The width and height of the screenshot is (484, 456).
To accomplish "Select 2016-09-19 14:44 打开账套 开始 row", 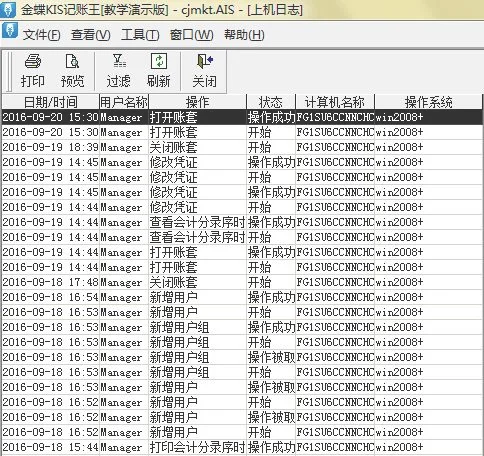I will tap(242, 267).
